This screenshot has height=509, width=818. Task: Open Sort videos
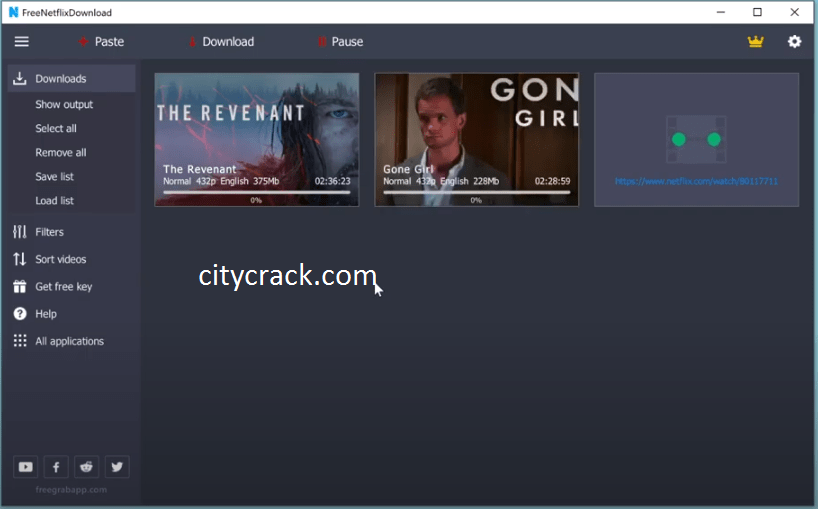(x=61, y=259)
